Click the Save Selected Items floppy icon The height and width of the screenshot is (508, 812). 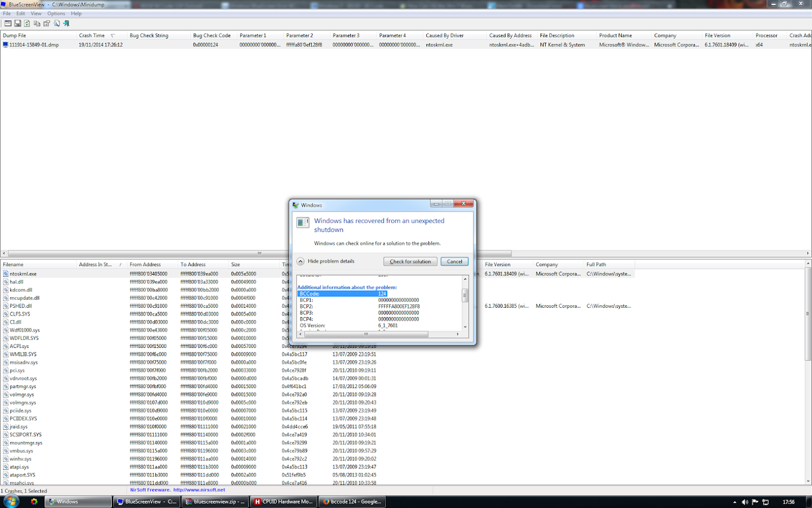pyautogui.click(x=17, y=23)
